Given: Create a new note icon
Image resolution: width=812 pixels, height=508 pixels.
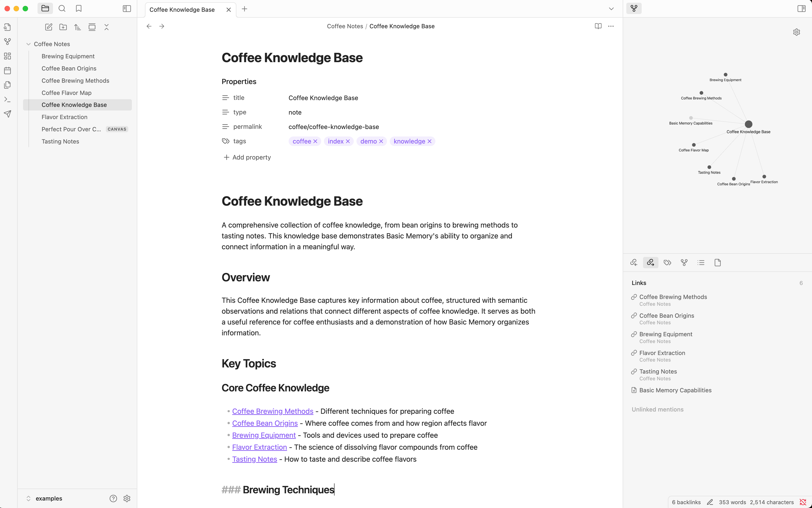Looking at the screenshot, I should point(49,27).
